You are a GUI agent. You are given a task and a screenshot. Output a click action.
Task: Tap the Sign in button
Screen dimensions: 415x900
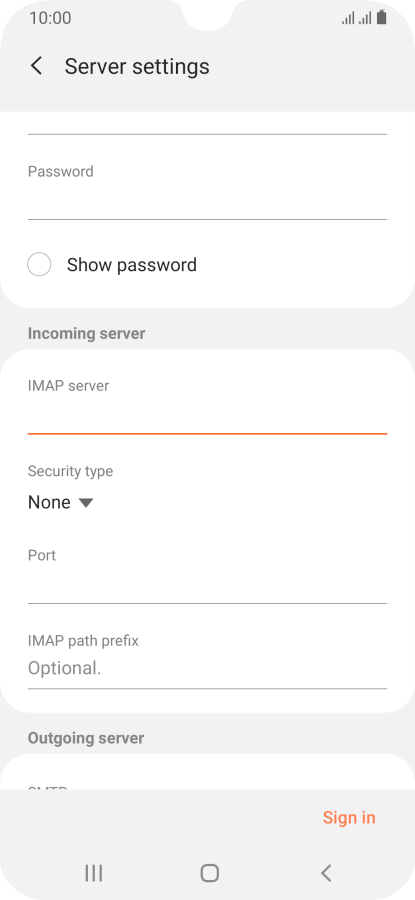tap(349, 817)
